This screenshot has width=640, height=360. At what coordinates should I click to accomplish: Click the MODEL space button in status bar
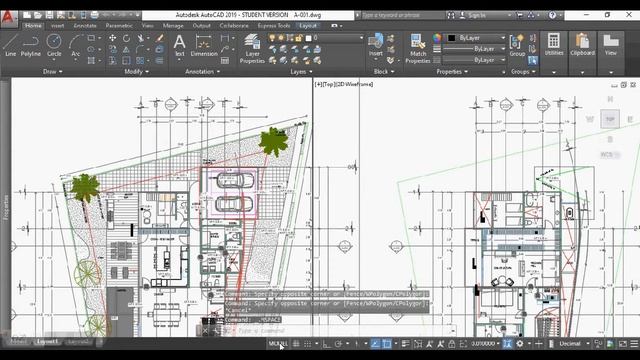pyautogui.click(x=278, y=344)
